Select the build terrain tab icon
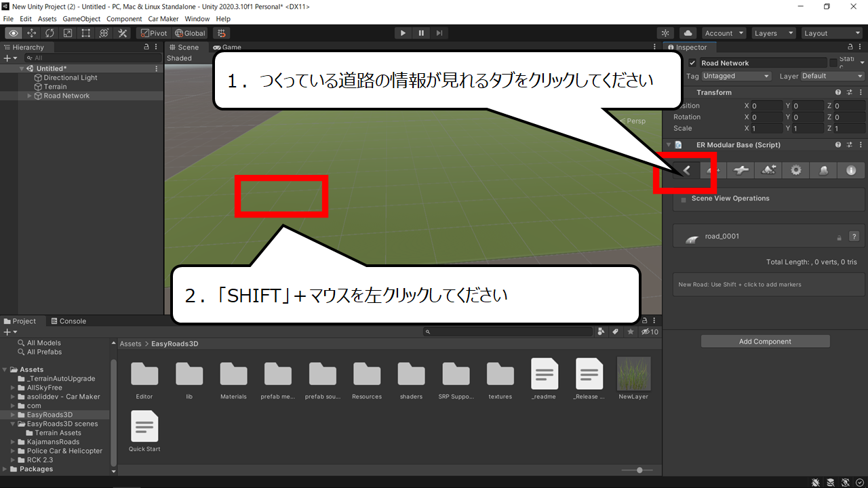This screenshot has width=868, height=488. [823, 170]
